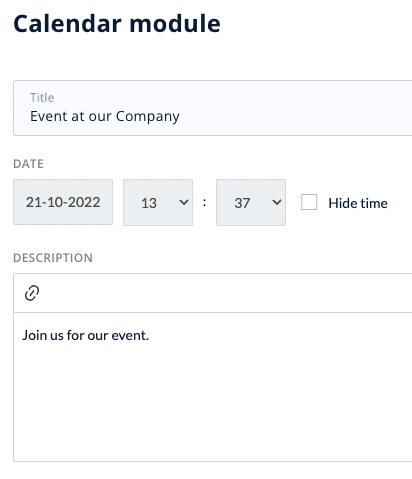Screen dimensions: 412x479
Task: Click the chevron arrow on the minutes selector
Action: [277, 202]
